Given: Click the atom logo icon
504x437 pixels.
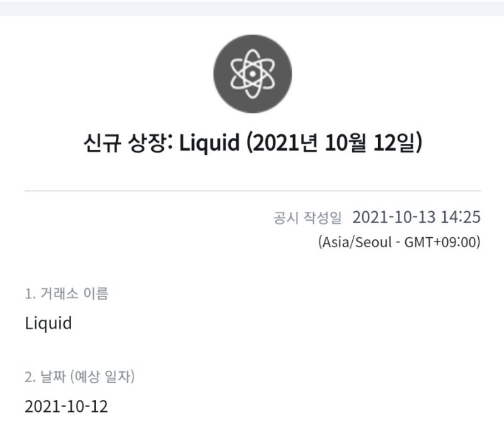Looking at the screenshot, I should (x=253, y=74).
